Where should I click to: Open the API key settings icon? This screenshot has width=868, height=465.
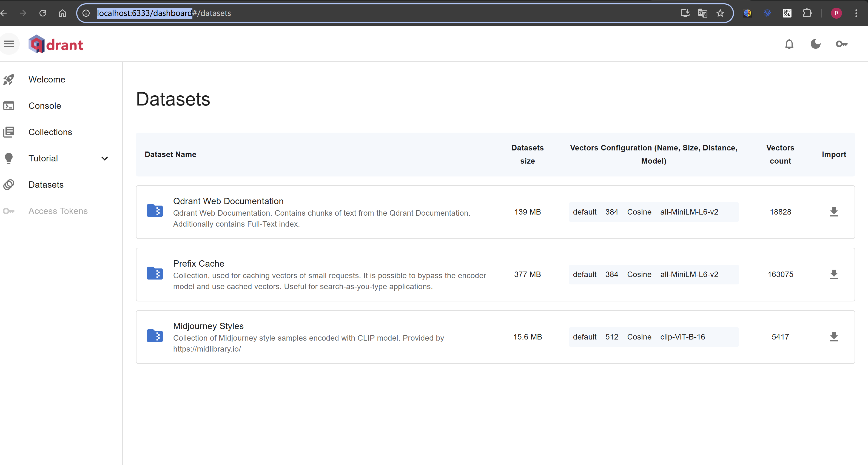841,44
